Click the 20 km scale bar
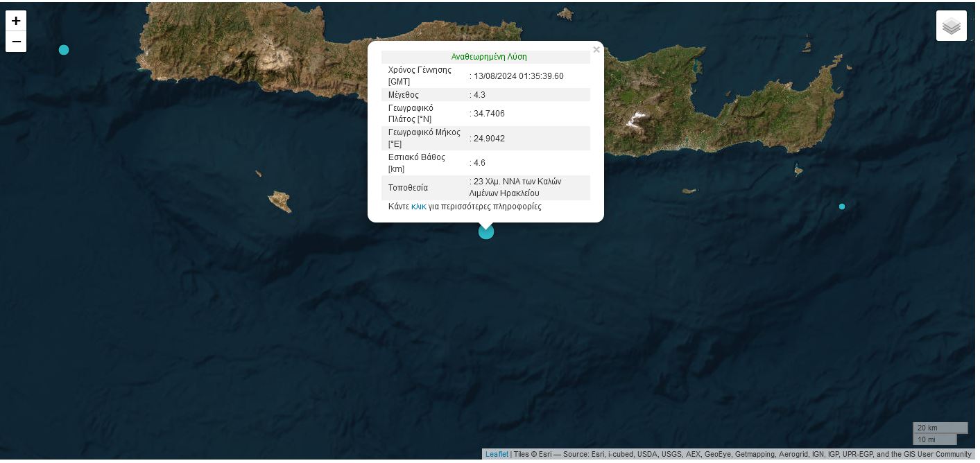The image size is (980, 463). click(940, 428)
